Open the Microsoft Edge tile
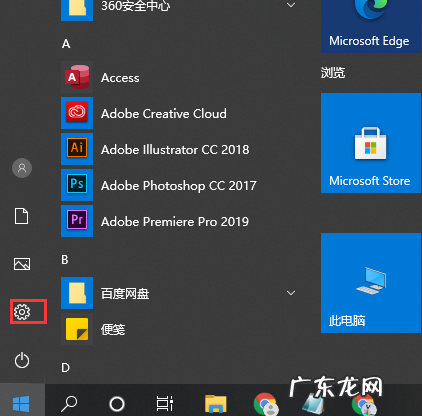Screen dimensions: 422x416 (x=371, y=26)
